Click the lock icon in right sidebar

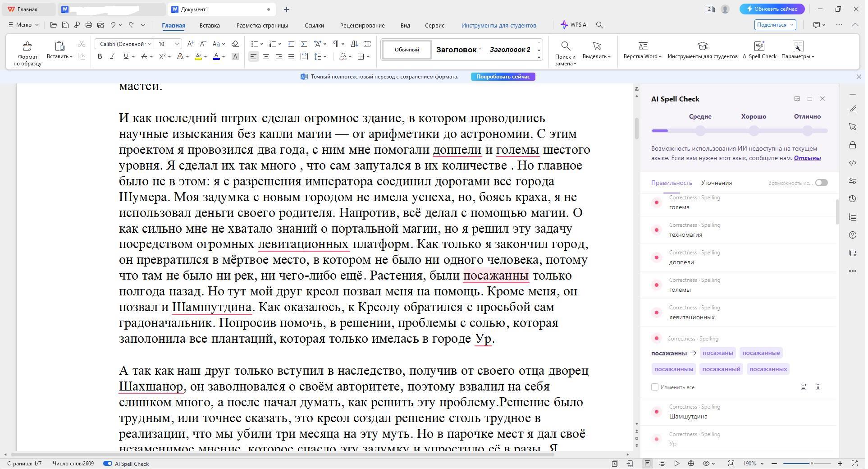coord(852,145)
